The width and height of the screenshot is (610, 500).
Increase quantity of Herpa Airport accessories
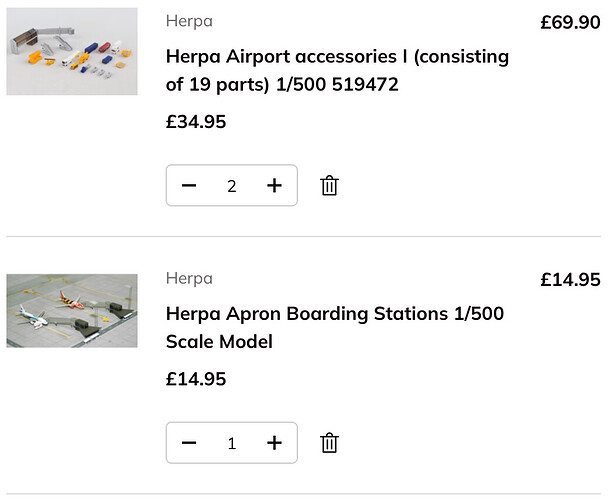[x=274, y=186]
